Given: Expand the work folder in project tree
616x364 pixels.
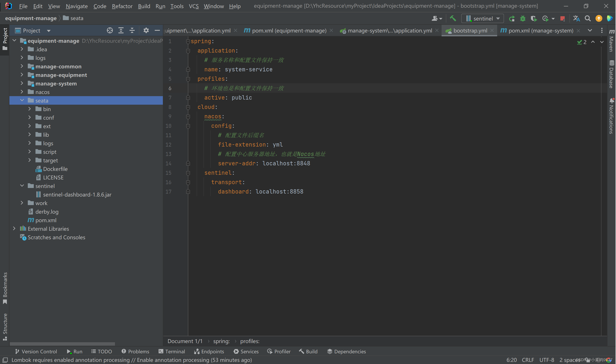Looking at the screenshot, I should tap(22, 203).
